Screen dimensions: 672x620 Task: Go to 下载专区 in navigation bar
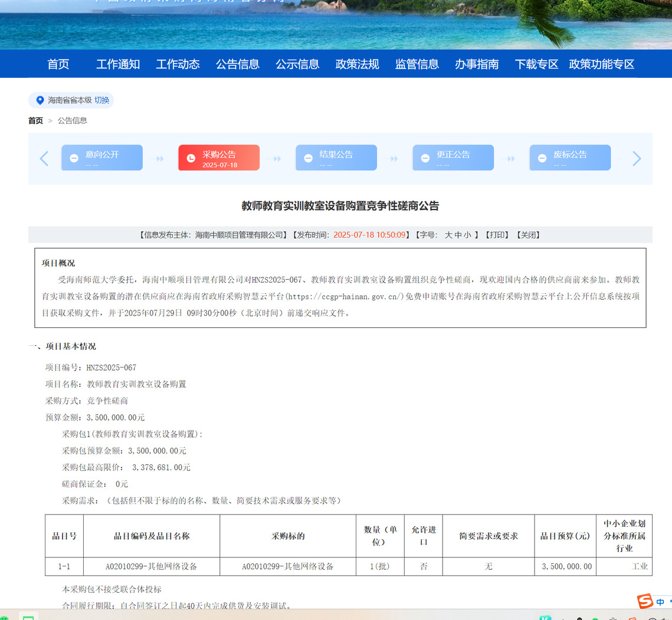click(536, 64)
